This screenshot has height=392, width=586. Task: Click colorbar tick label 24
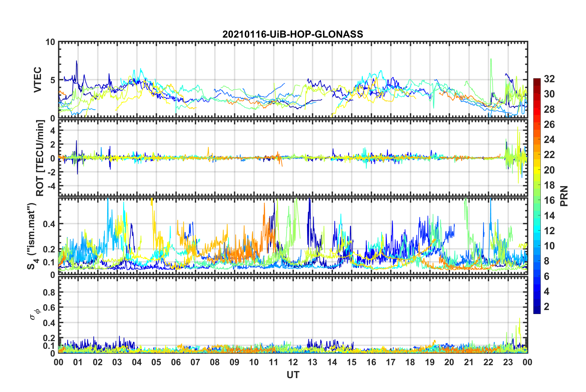coord(549,140)
